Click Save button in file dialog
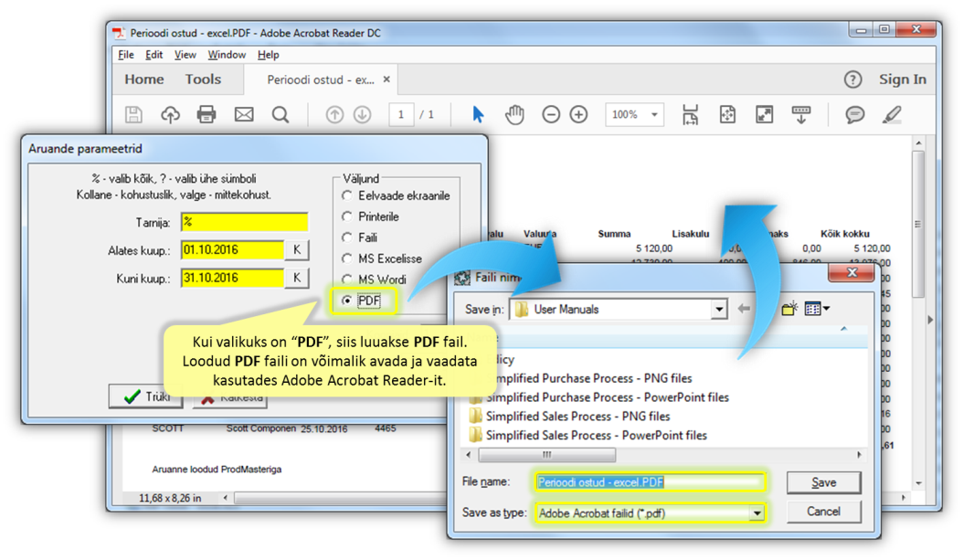The width and height of the screenshot is (963, 560). (823, 482)
